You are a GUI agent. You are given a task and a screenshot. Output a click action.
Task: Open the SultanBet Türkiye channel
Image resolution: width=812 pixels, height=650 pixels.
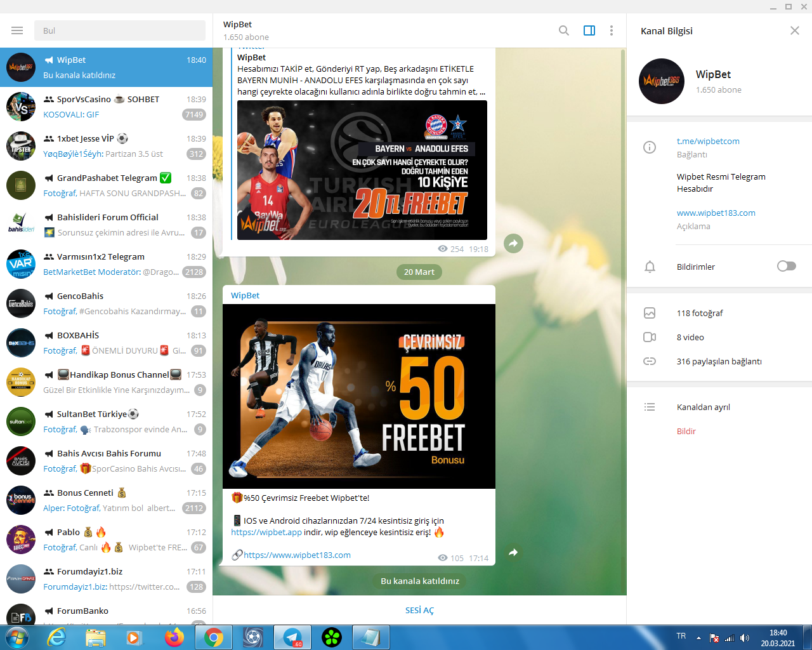[106, 421]
